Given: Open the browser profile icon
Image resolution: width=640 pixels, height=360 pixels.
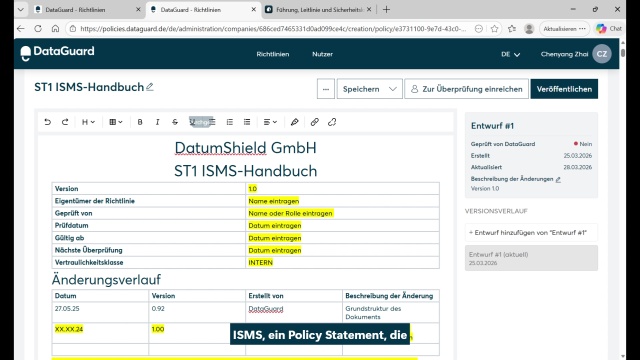Looking at the screenshot, I should 529,29.
